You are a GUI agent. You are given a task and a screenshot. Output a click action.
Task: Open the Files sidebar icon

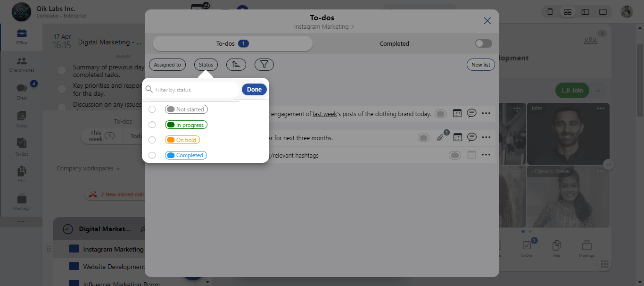22,174
